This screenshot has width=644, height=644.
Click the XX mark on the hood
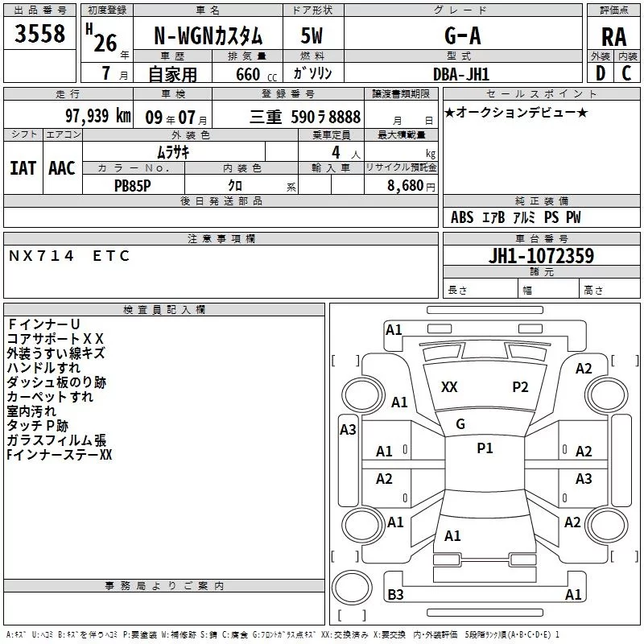449,387
